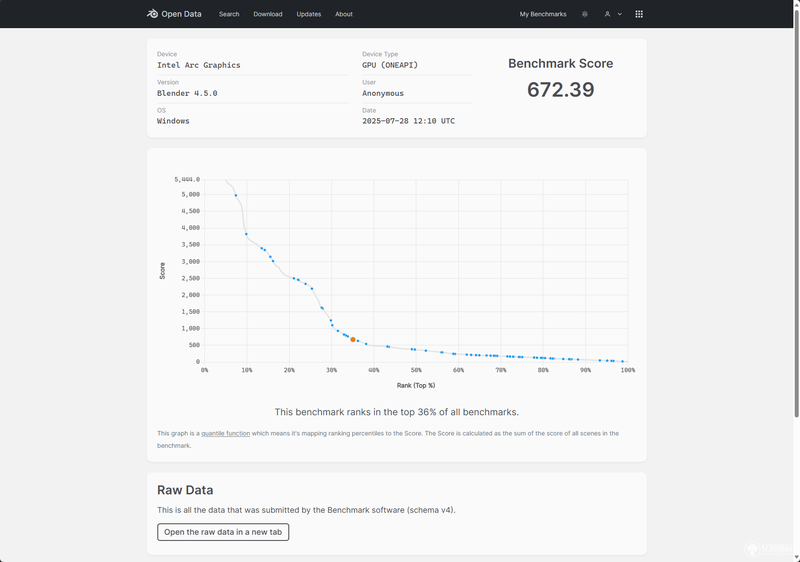Viewport: 800px width, 562px height.
Task: Follow the quantile function link
Action: pyautogui.click(x=226, y=433)
